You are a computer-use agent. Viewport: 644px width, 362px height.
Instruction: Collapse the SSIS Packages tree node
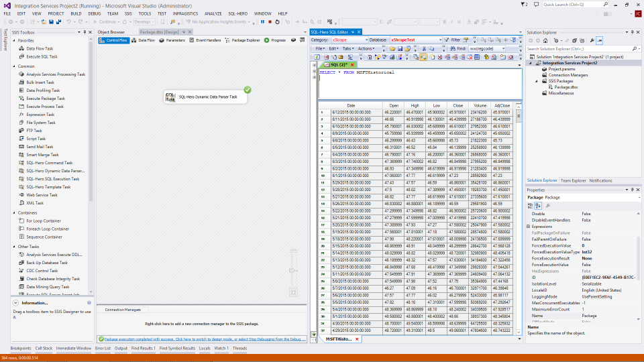coord(537,81)
